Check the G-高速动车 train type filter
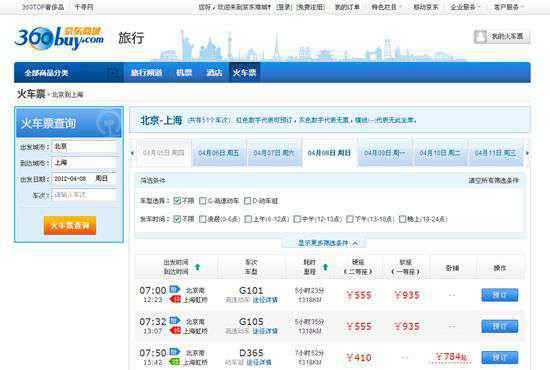The image size is (550, 370). click(x=202, y=201)
